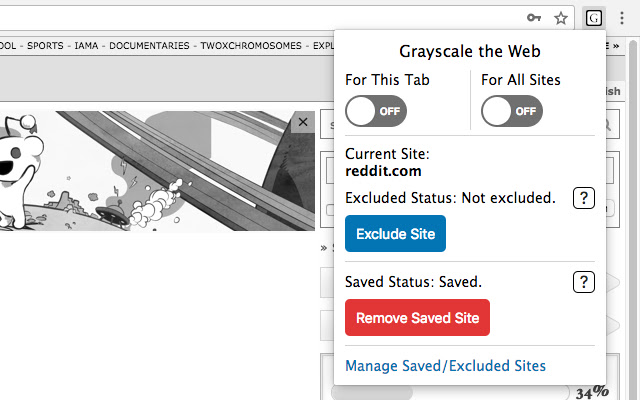This screenshot has width=640, height=400.
Task: Click the progress bar showing 34%
Action: tap(450, 392)
